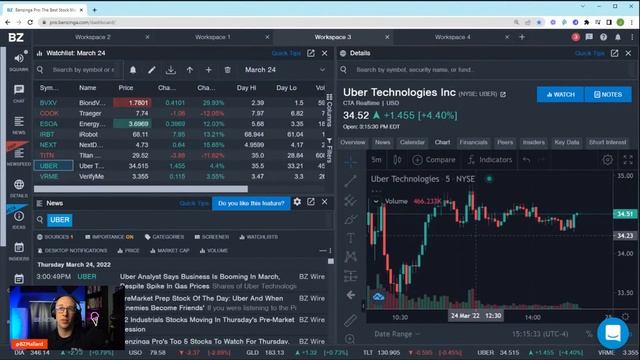
Task: Toggle the Categories news filter
Action: [164, 237]
